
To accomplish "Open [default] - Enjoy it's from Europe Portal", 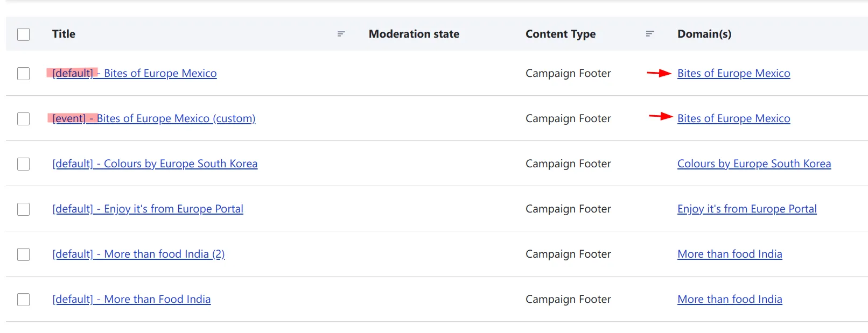I will [148, 209].
